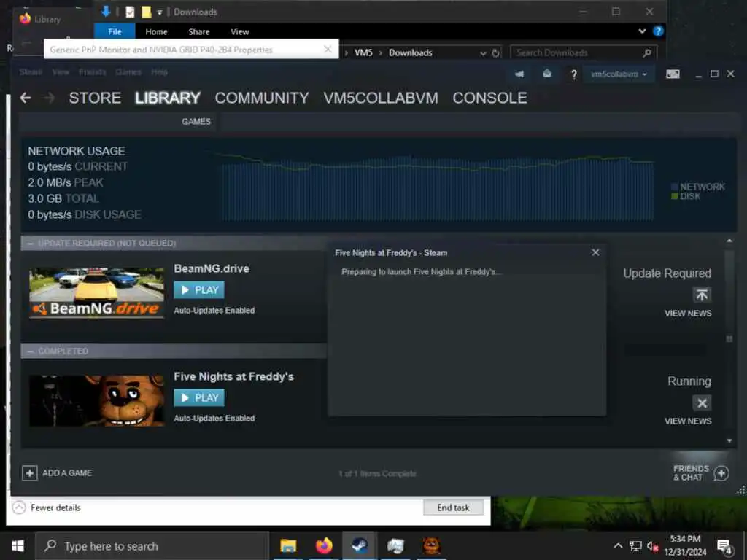747x560 pixels.
Task: Open the quick access toolbar dropdown
Action: (x=160, y=12)
